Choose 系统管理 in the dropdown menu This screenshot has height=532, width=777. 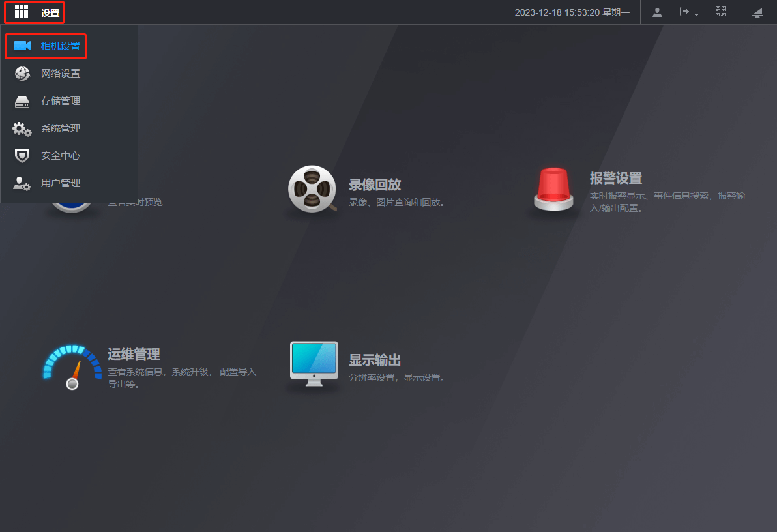(61, 128)
